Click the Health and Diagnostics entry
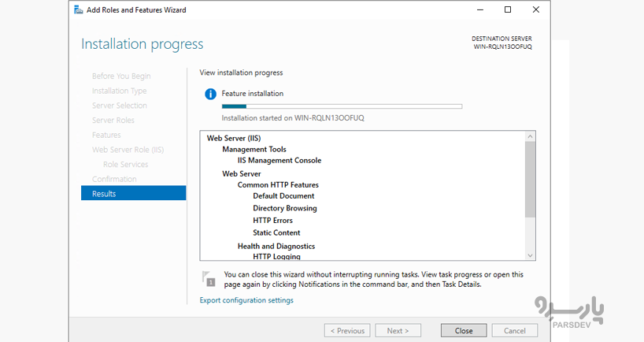 pos(276,246)
